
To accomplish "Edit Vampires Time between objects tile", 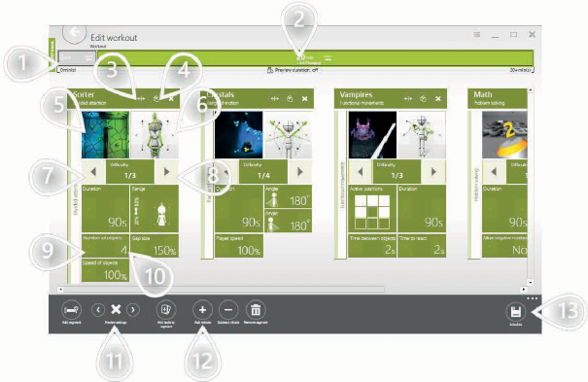I will click(x=372, y=246).
